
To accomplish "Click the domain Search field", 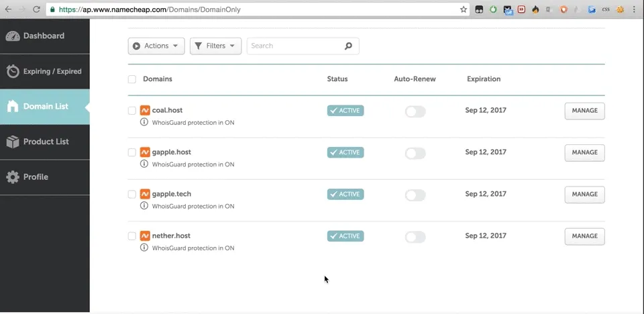I will click(303, 46).
